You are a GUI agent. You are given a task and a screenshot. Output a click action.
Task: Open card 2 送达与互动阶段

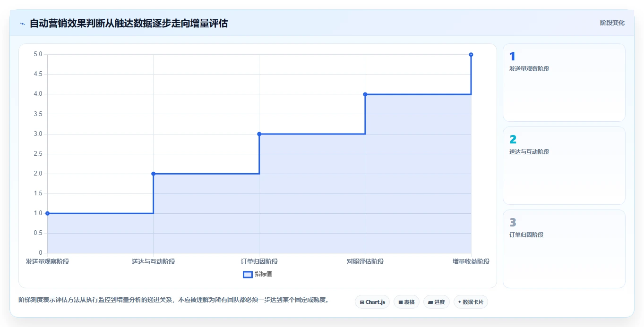pos(564,166)
